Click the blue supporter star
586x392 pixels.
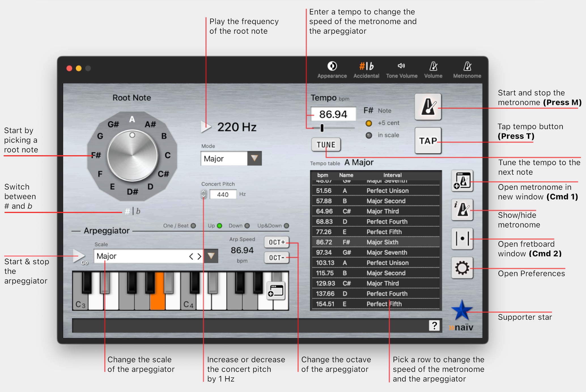point(462,310)
